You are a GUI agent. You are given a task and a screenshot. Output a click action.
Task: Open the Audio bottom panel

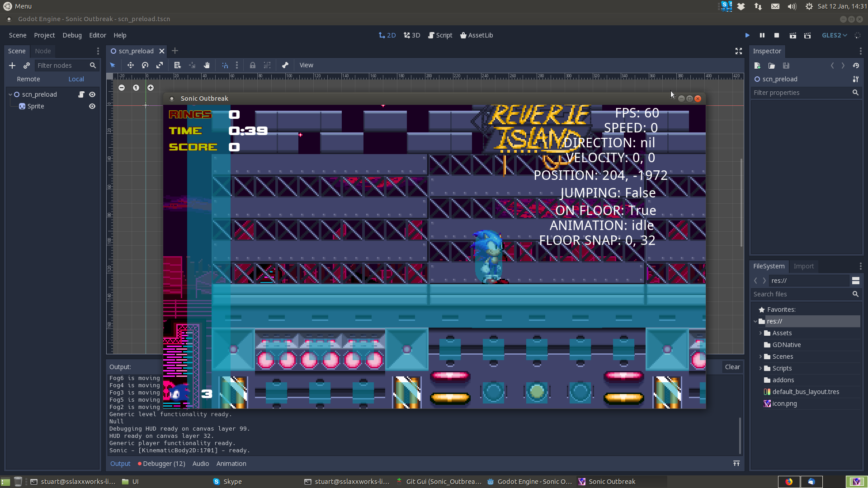point(201,464)
